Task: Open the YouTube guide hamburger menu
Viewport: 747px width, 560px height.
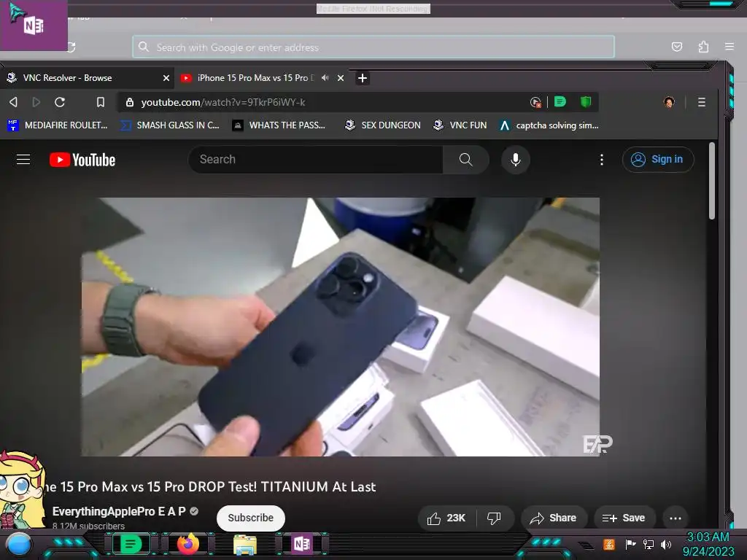Action: pyautogui.click(x=23, y=160)
